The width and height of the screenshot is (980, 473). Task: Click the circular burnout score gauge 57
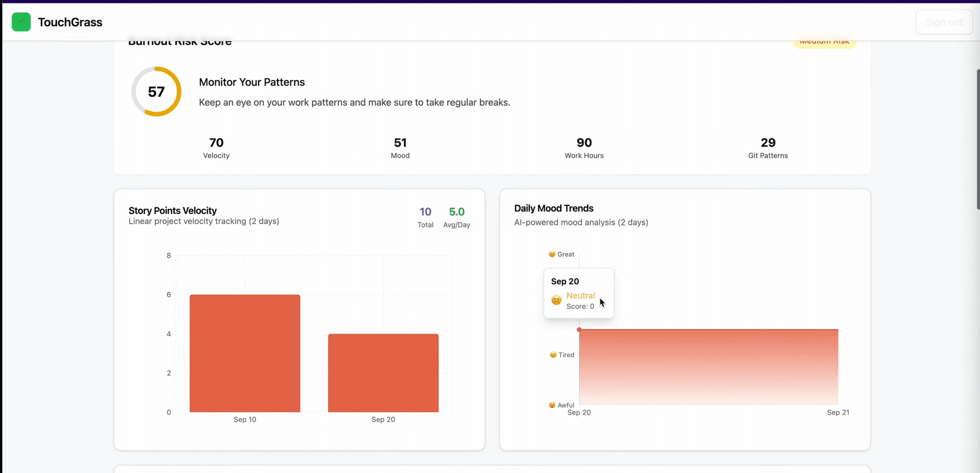pyautogui.click(x=156, y=91)
